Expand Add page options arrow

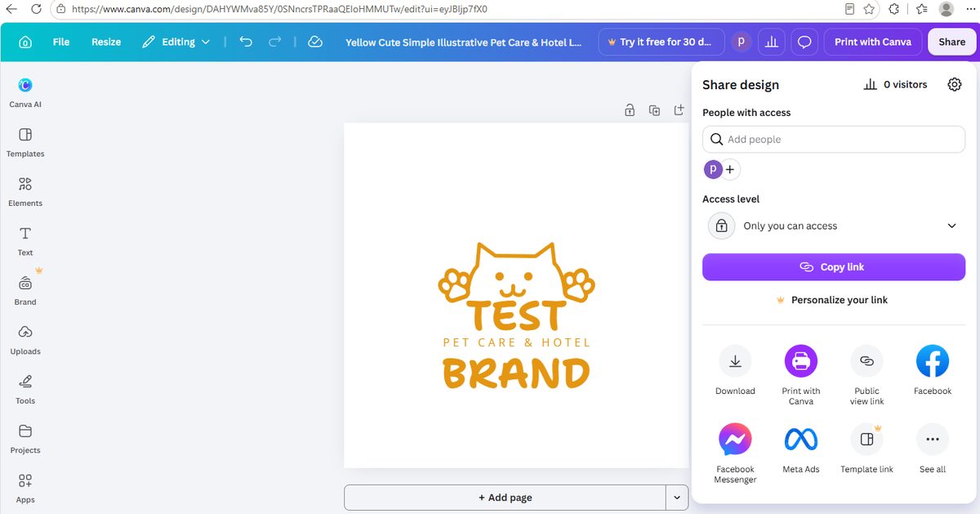click(x=677, y=497)
